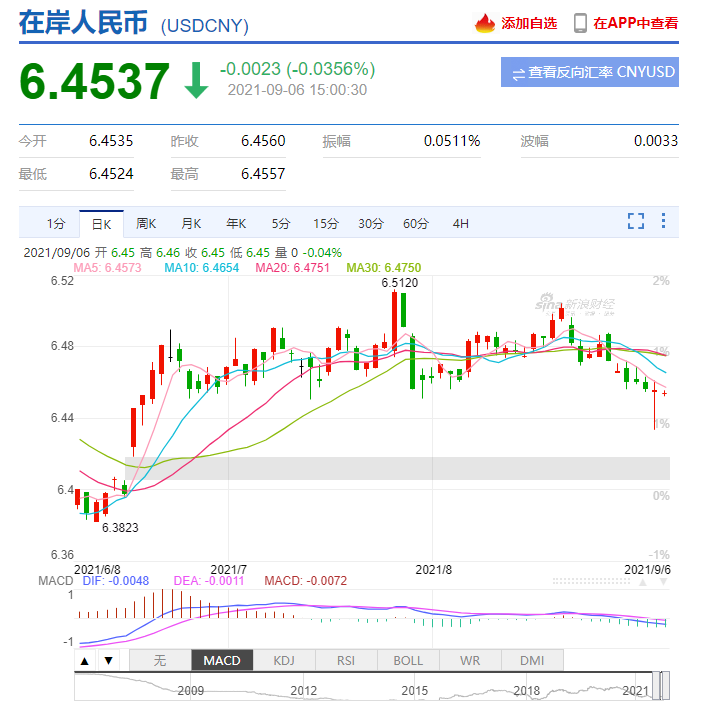This screenshot has width=706, height=713.
Task: Select the MACD indicator button
Action: click(x=222, y=660)
